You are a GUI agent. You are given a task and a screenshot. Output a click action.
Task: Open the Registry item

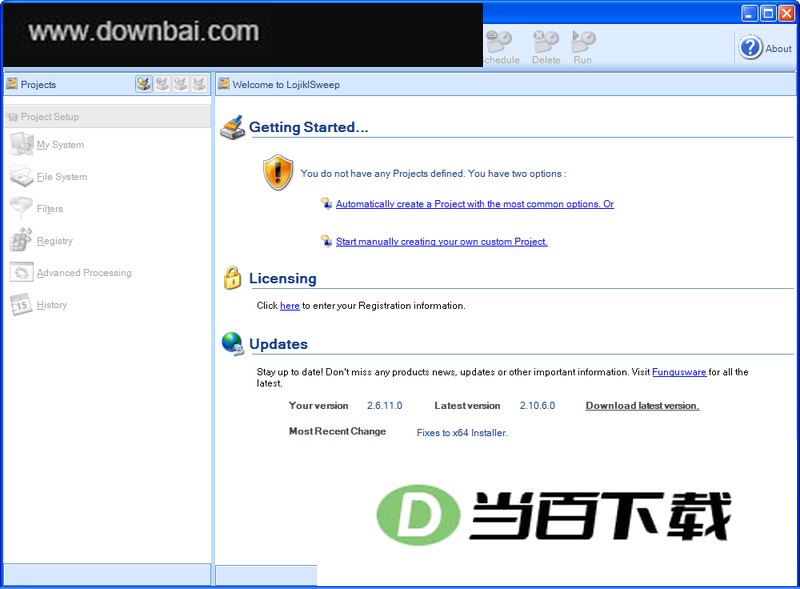tap(41, 240)
